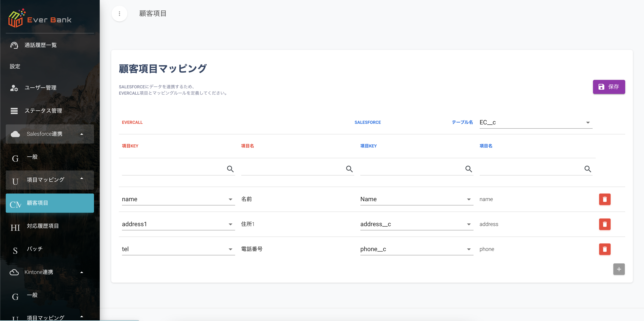Open the Salesforce address__c key dropdown
Image resolution: width=644 pixels, height=321 pixels.
coord(417,224)
